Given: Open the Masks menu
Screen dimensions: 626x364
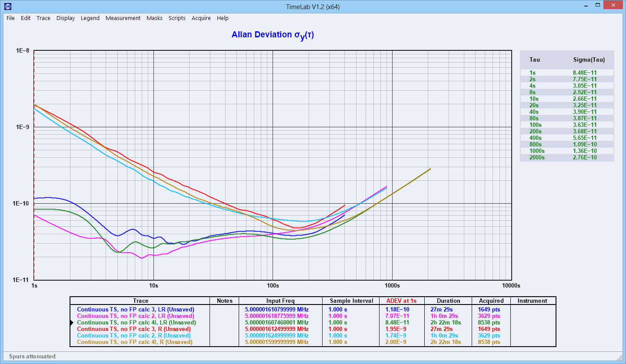Looking at the screenshot, I should 154,18.
